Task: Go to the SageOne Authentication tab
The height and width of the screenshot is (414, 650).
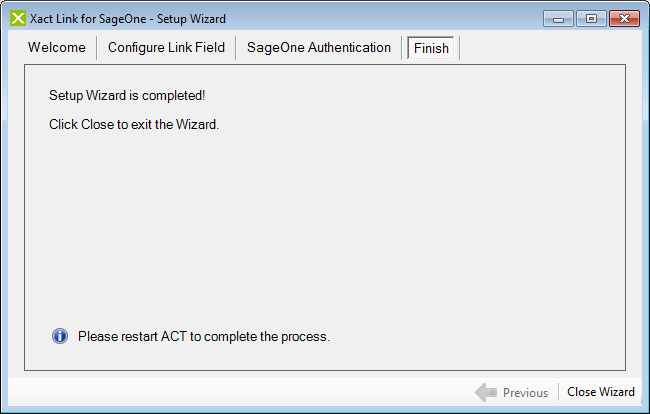Action: [x=319, y=48]
